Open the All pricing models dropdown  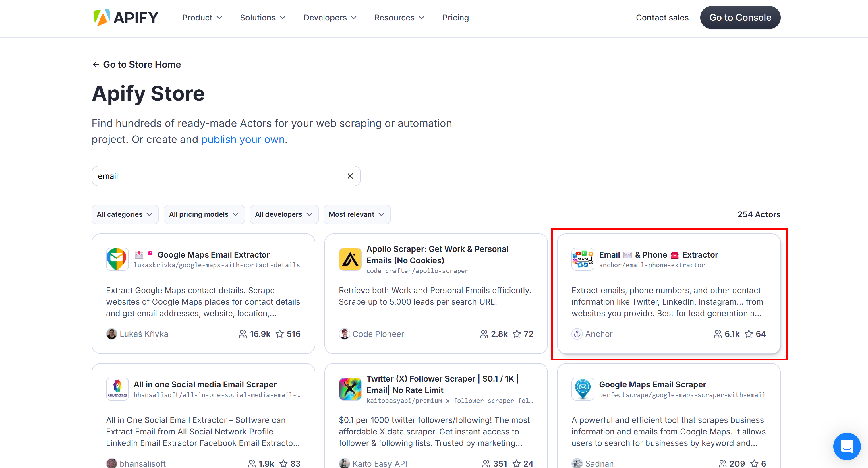(x=204, y=214)
